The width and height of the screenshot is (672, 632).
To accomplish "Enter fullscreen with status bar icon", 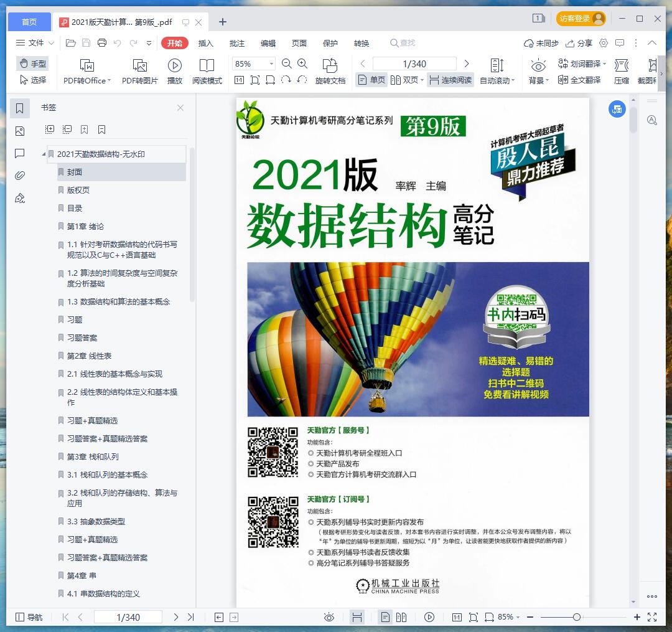I will click(x=652, y=617).
